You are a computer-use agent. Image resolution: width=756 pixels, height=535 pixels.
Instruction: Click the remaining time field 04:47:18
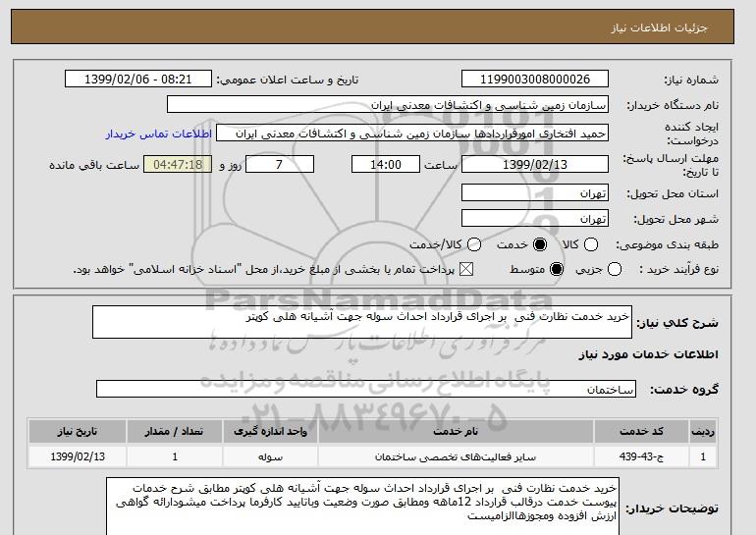178,164
